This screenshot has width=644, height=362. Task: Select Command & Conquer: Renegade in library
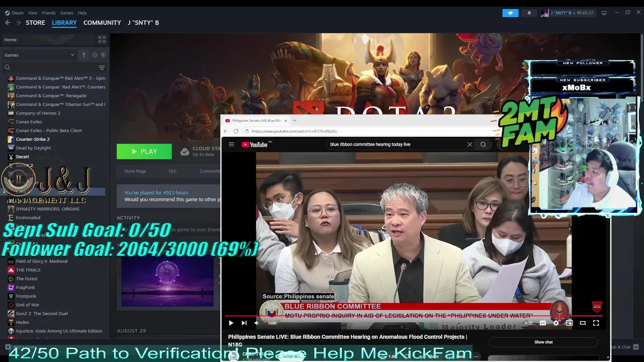(x=51, y=96)
